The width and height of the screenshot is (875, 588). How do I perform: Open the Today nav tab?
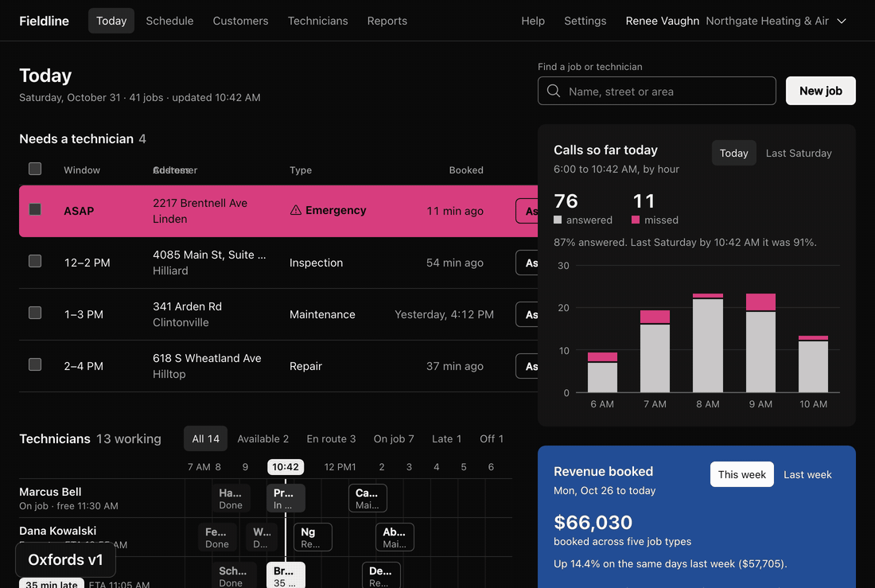[111, 21]
